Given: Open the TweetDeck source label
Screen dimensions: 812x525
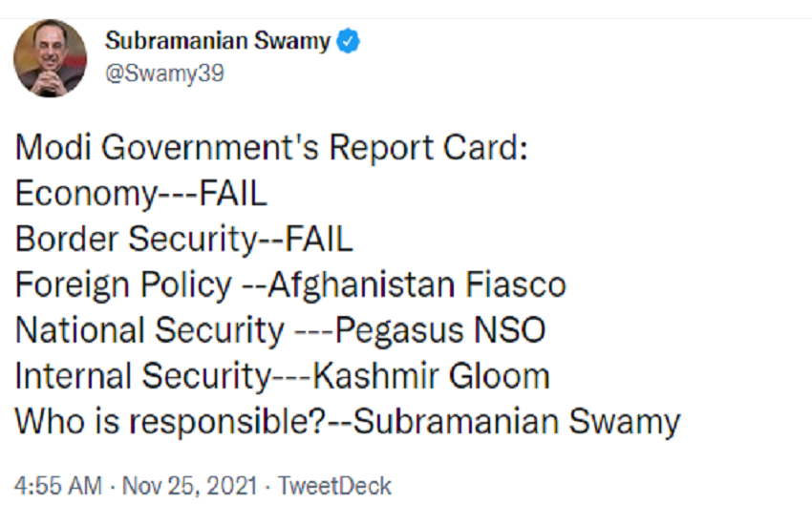Looking at the screenshot, I should (334, 486).
